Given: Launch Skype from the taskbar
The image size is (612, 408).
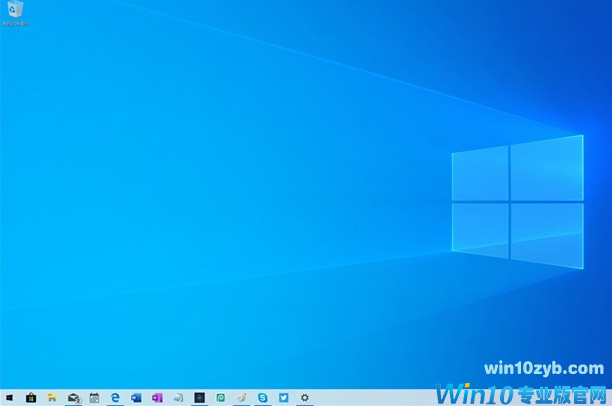Looking at the screenshot, I should point(263,398).
